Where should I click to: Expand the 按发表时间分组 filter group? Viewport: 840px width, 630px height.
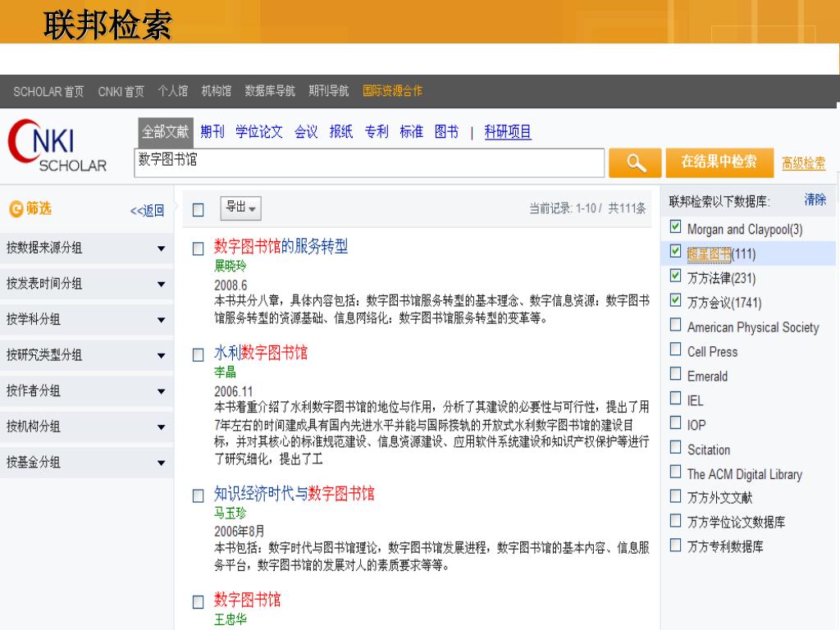click(87, 283)
